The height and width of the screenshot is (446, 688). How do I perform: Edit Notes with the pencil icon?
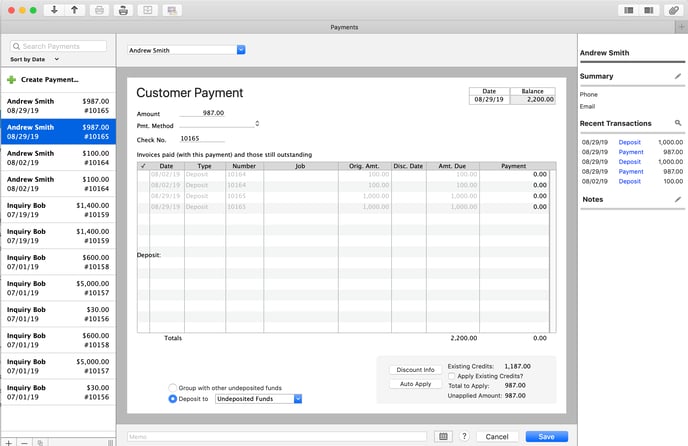tap(678, 199)
